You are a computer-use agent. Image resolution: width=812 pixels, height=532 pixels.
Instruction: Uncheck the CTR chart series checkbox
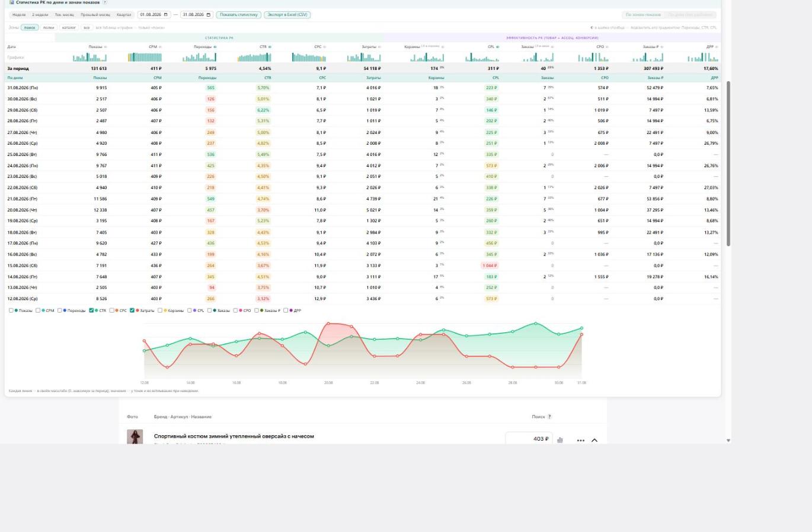coord(91,310)
